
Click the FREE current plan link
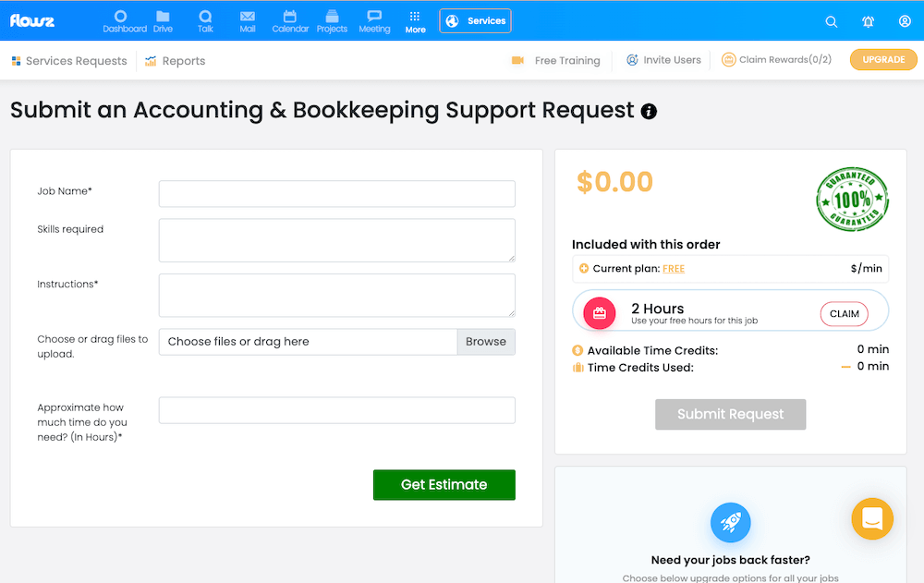click(x=674, y=269)
